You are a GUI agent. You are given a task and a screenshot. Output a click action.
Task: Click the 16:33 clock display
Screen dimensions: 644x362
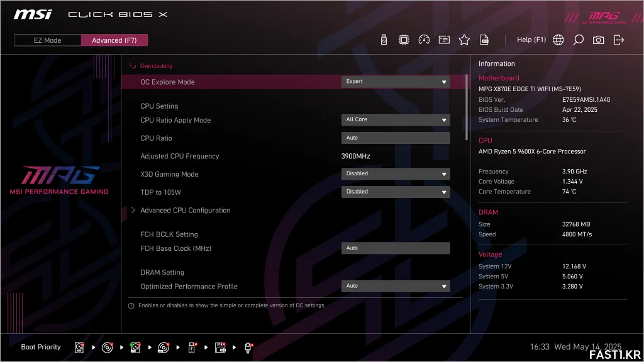tap(539, 347)
